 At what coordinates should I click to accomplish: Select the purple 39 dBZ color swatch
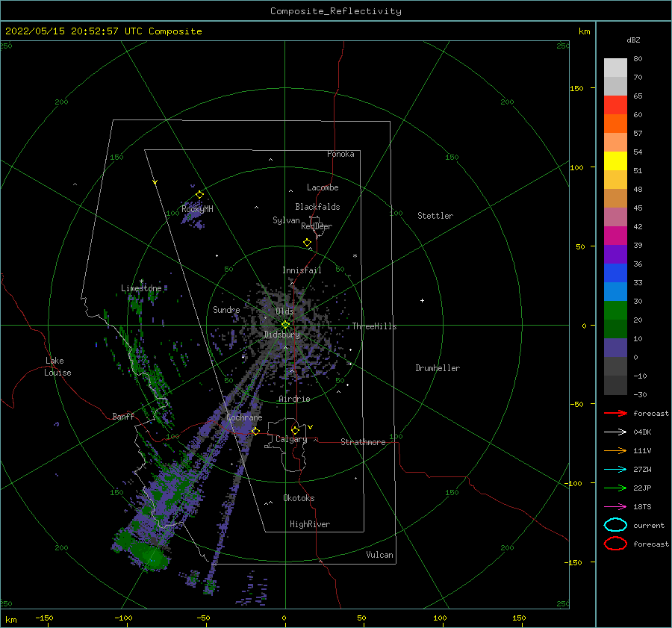[x=615, y=255]
